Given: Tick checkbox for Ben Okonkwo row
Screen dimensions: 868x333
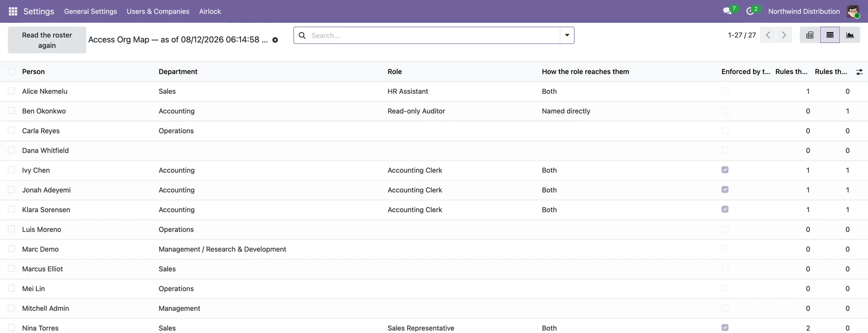Looking at the screenshot, I should pyautogui.click(x=11, y=111).
